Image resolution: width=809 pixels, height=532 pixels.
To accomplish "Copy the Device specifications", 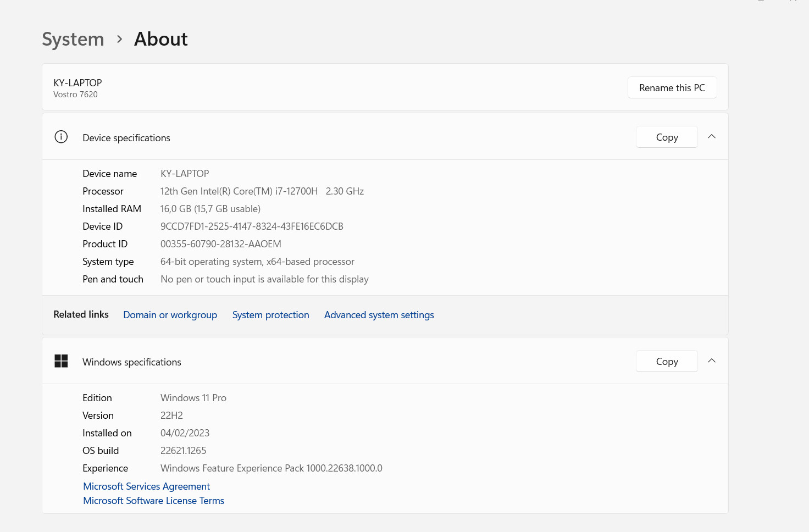I will pyautogui.click(x=667, y=137).
